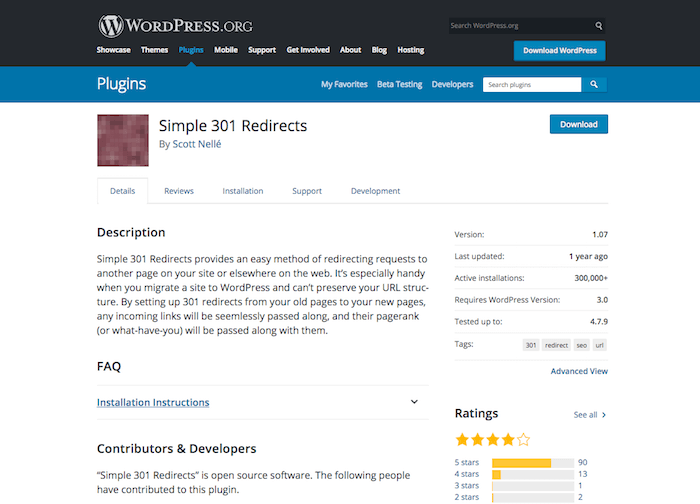Open the Blog menu item
The height and width of the screenshot is (504, 700).
tap(379, 50)
